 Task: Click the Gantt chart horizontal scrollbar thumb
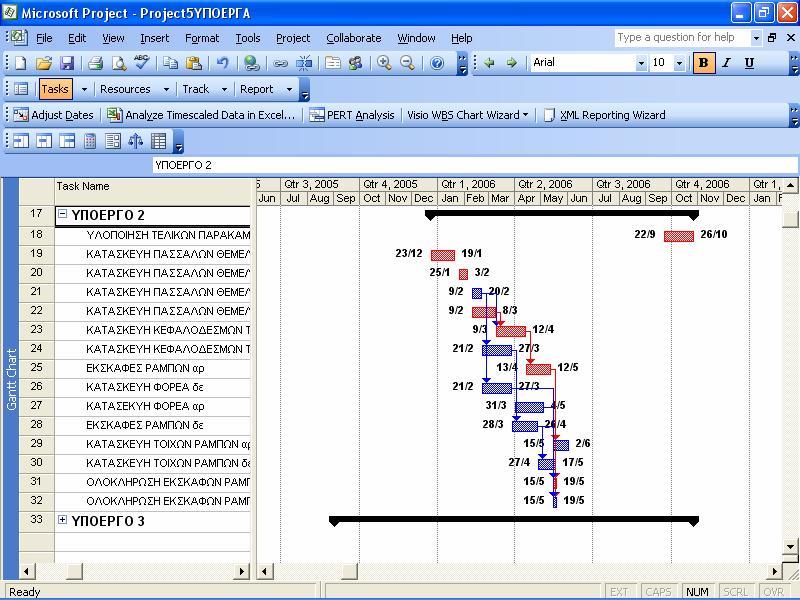click(x=349, y=571)
